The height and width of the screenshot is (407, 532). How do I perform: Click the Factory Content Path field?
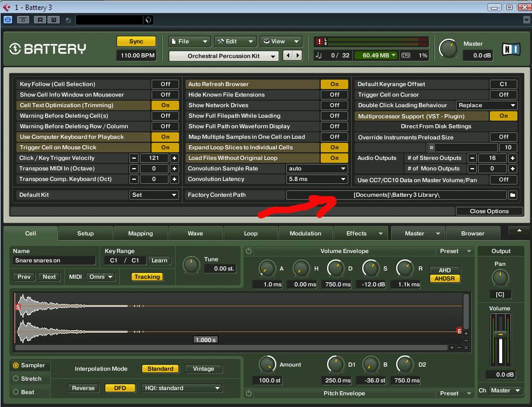(396, 195)
